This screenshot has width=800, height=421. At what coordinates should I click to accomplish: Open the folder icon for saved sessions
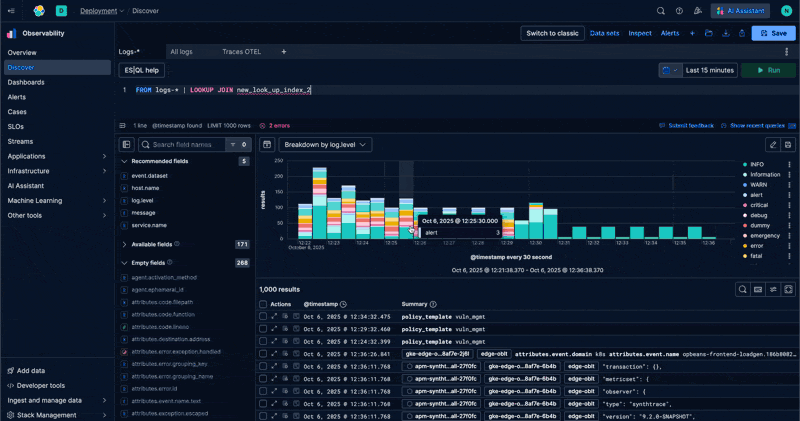[709, 33]
